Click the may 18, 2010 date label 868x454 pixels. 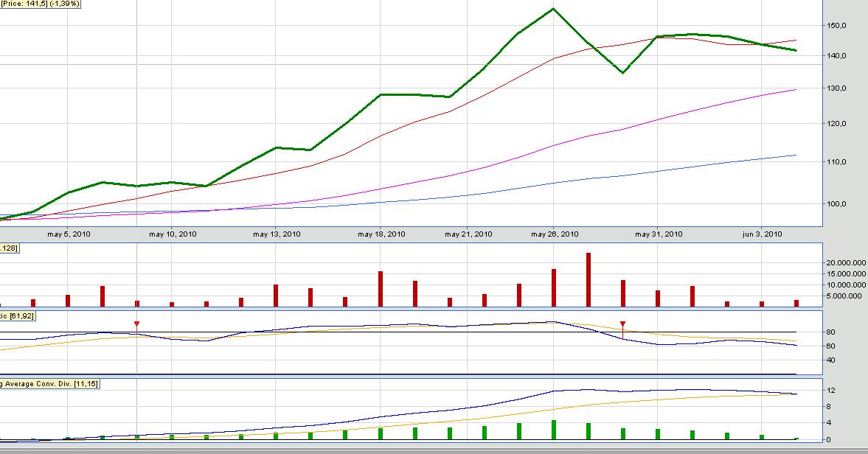pyautogui.click(x=381, y=234)
